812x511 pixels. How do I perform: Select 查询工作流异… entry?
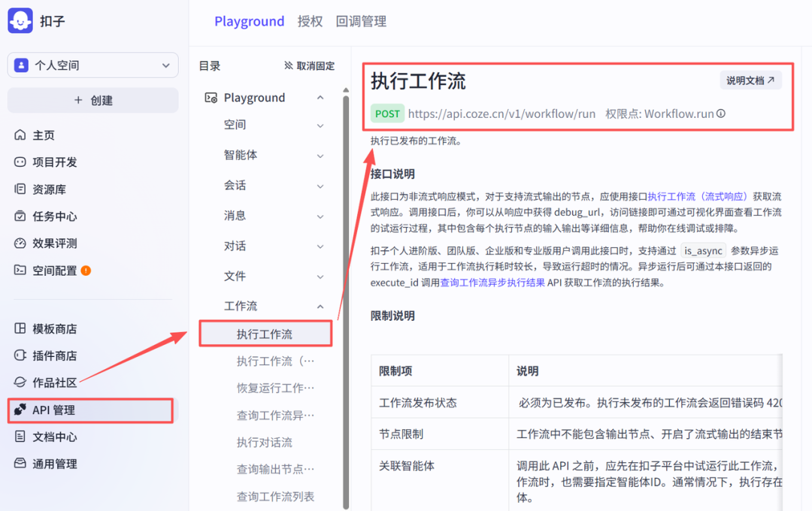point(275,416)
